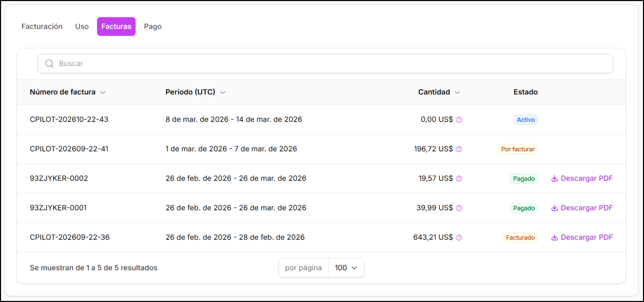
Task: Click help icon next to 0,00 US$
Action: click(459, 120)
